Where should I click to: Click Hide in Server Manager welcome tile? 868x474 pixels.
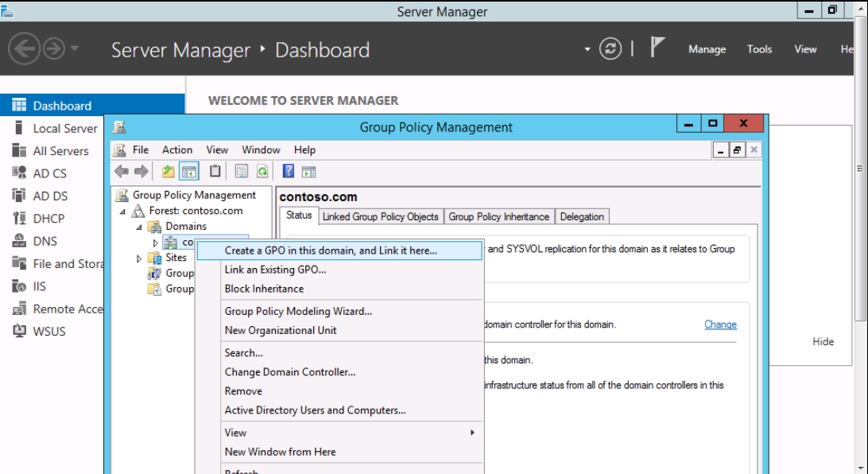coord(823,342)
